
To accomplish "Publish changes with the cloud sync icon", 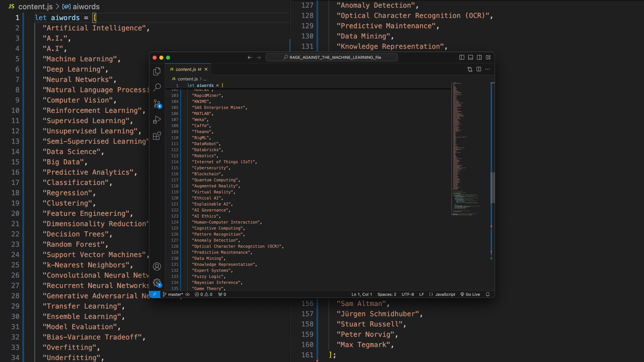I will coord(187,295).
